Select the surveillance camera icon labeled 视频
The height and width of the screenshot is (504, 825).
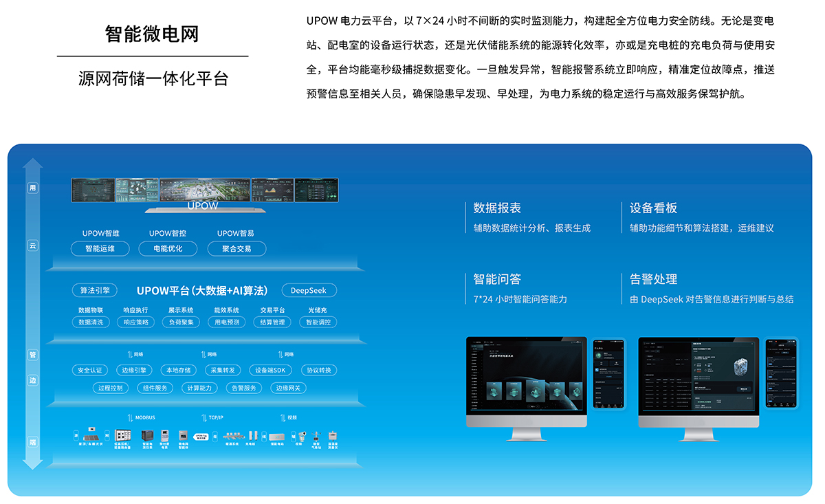(302, 436)
